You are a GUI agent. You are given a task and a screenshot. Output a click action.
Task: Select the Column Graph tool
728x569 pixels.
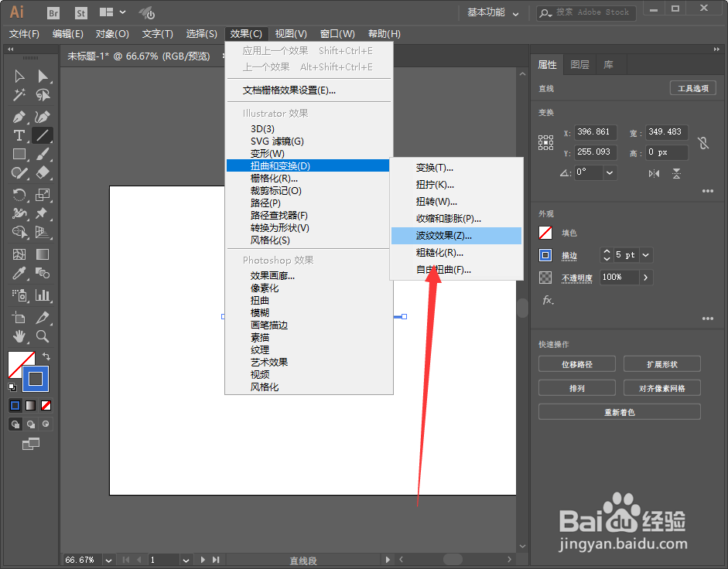(x=43, y=295)
